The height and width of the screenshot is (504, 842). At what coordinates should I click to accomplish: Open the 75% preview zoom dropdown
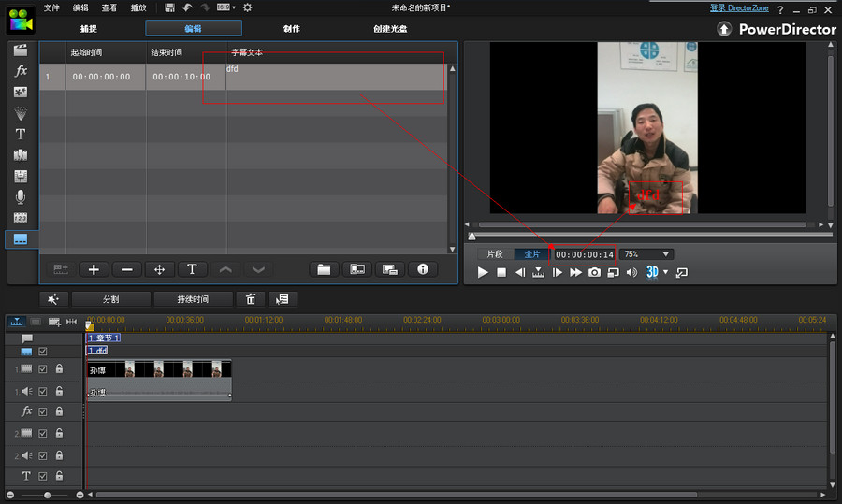(x=666, y=254)
